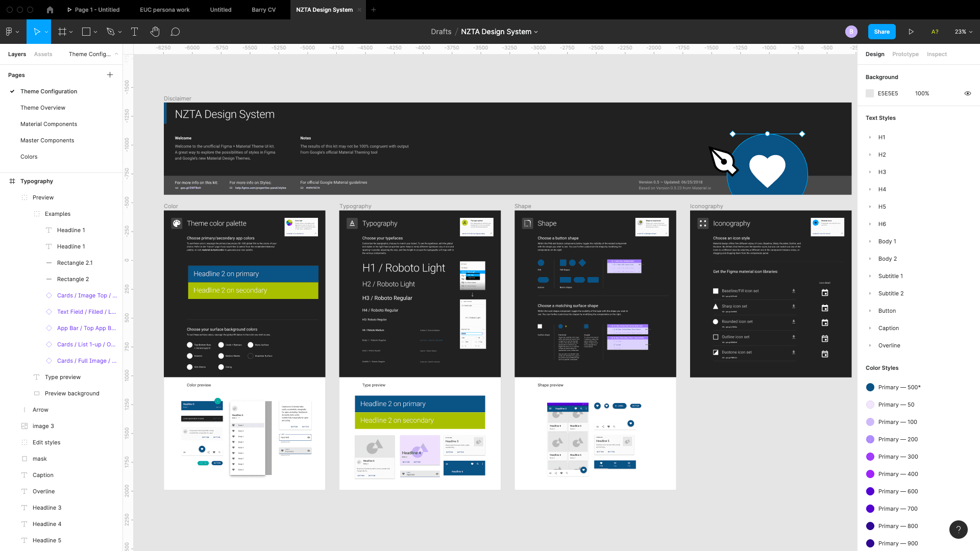Click the Share button
980x551 pixels.
(x=881, y=32)
